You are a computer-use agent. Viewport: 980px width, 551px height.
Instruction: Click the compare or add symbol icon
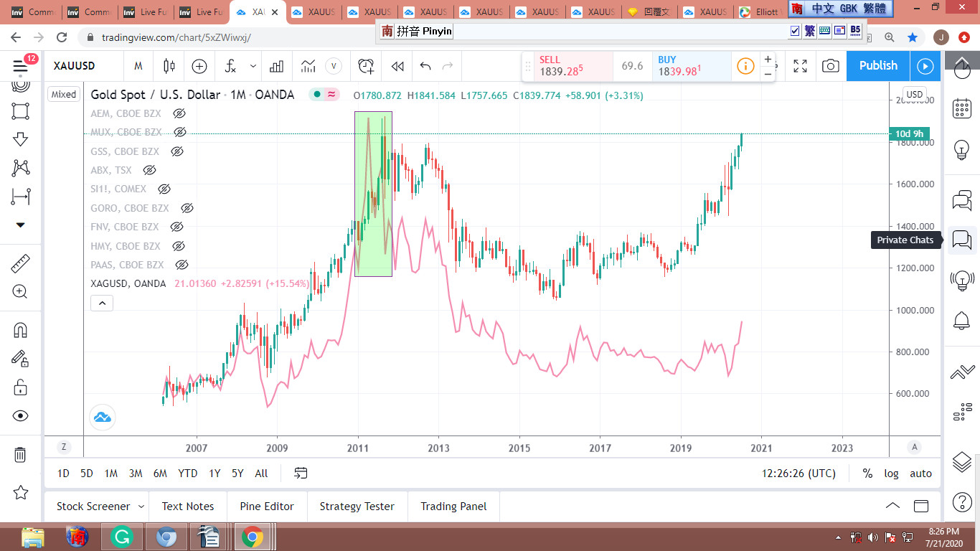point(199,66)
